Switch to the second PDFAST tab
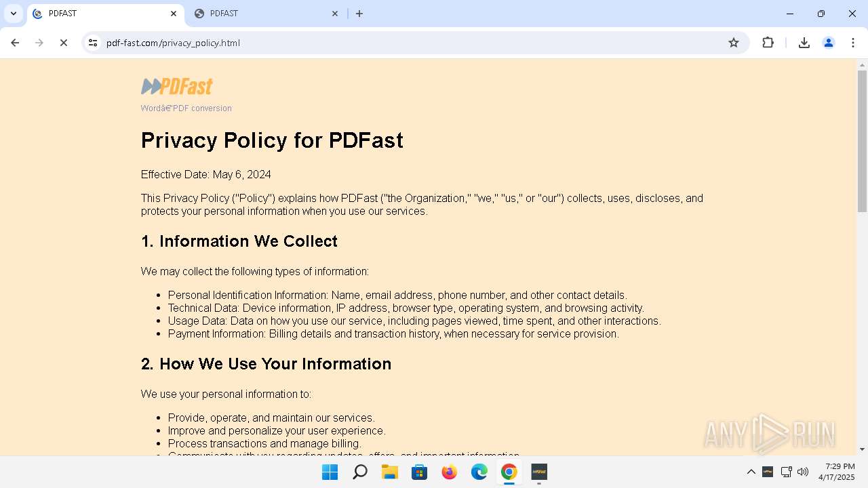 click(267, 14)
